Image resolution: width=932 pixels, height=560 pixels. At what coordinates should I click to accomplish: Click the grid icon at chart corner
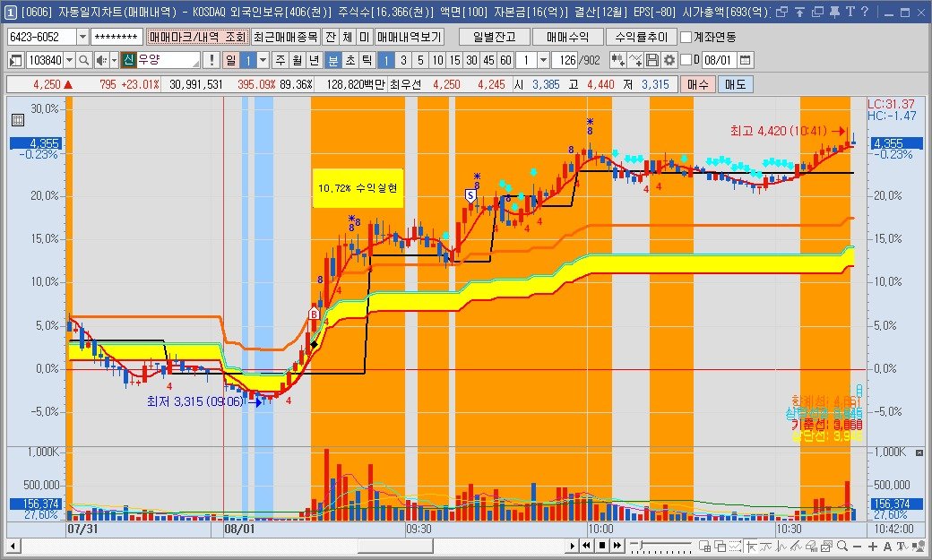15,121
